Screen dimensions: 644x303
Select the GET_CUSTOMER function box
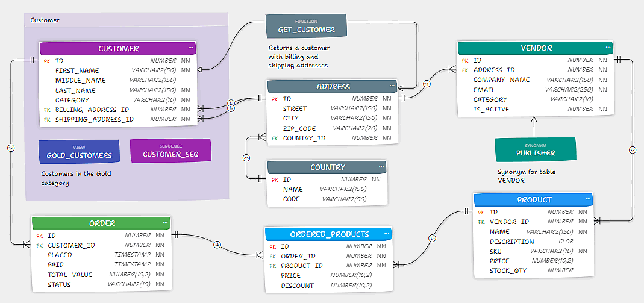coord(307,26)
